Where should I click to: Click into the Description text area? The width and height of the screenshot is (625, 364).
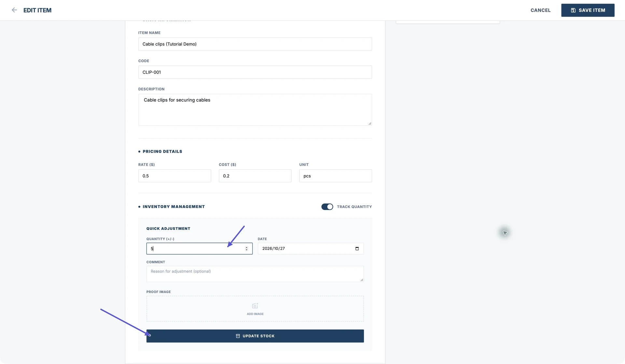[x=255, y=110]
